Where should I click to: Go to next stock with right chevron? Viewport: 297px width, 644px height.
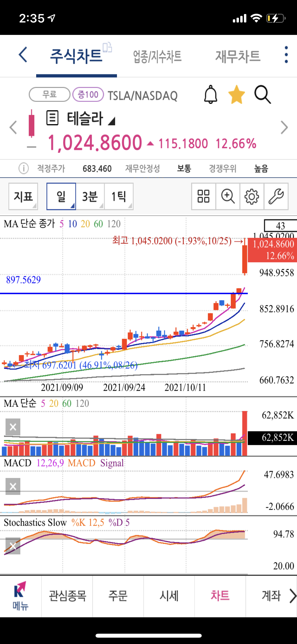pos(284,127)
